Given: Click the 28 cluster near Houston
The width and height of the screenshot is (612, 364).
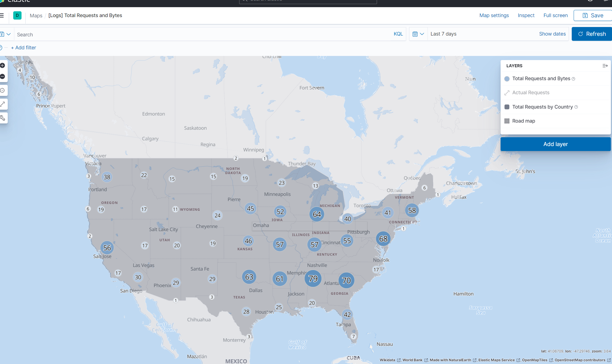Looking at the screenshot, I should tap(246, 312).
